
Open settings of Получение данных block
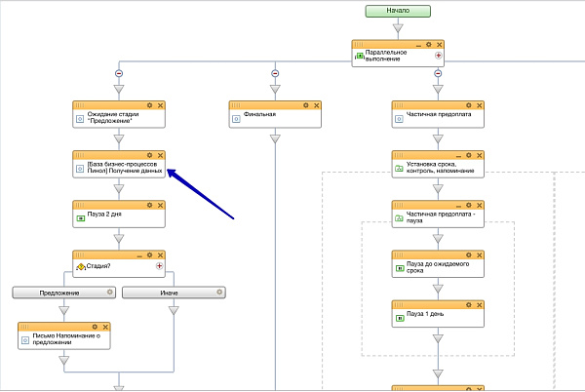coord(149,155)
